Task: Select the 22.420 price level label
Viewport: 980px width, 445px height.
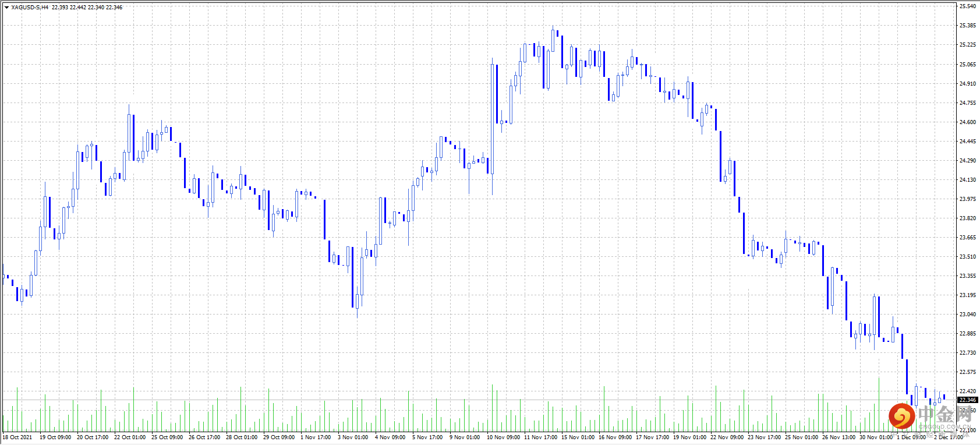Action: click(967, 391)
